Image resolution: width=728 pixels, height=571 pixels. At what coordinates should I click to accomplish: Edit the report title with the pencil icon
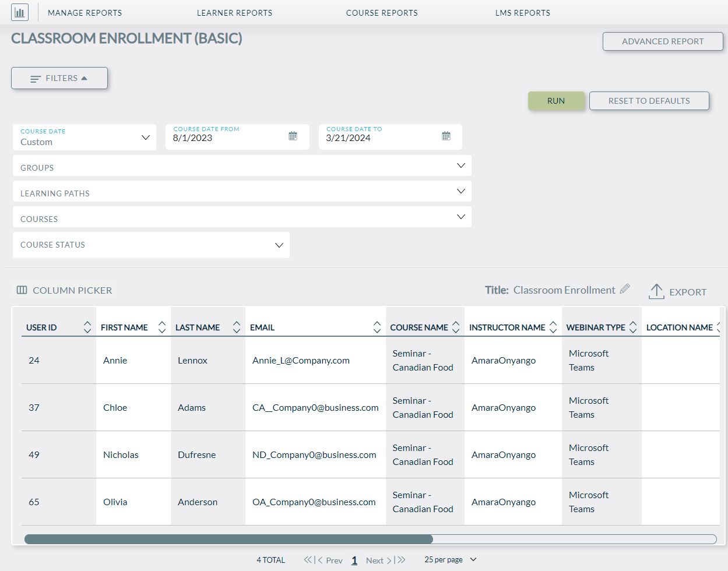click(625, 288)
